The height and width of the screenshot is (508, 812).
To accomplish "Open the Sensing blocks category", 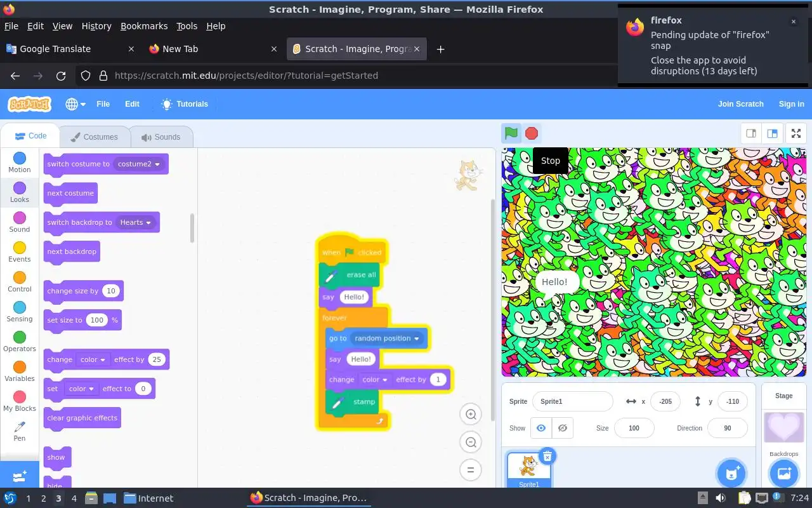I will (x=20, y=312).
